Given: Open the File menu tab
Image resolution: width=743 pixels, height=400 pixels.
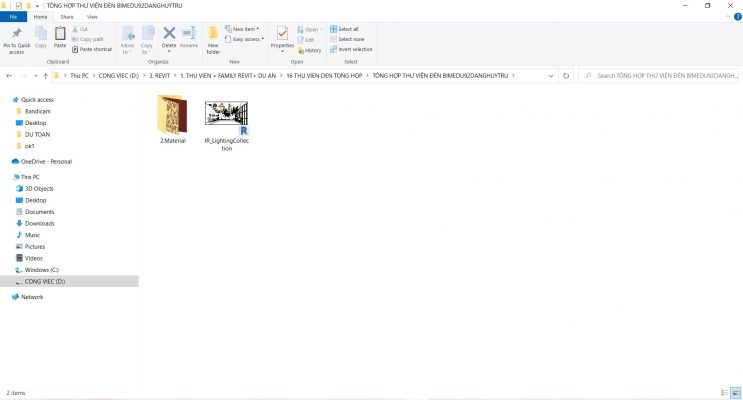Looking at the screenshot, I should [13, 17].
